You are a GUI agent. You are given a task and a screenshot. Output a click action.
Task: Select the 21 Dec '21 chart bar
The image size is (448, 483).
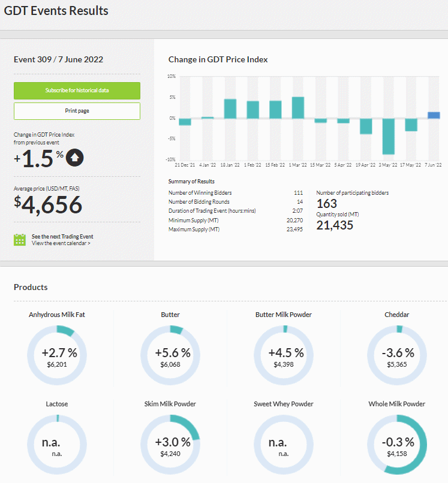click(x=185, y=122)
